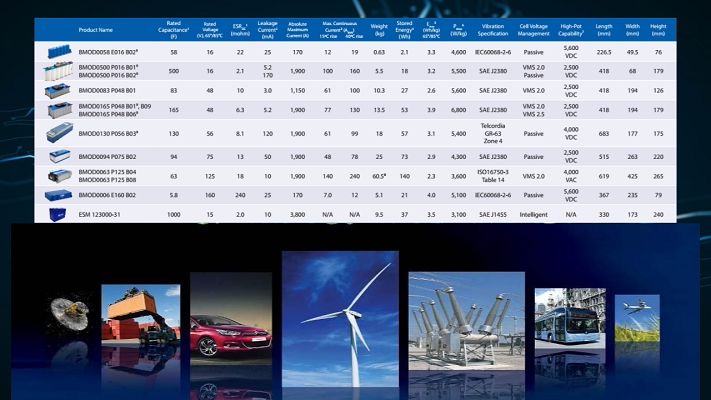Select product name BMOD0130 P056 B03

point(108,134)
